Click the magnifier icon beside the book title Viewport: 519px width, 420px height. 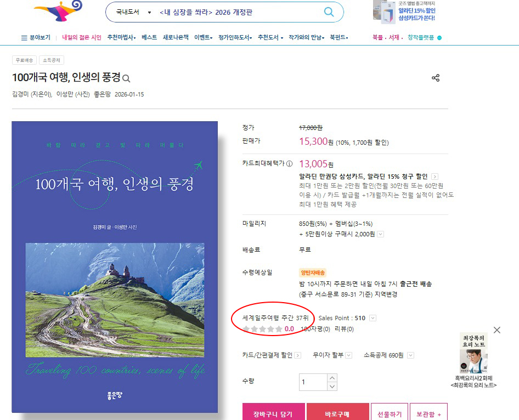[x=126, y=78]
